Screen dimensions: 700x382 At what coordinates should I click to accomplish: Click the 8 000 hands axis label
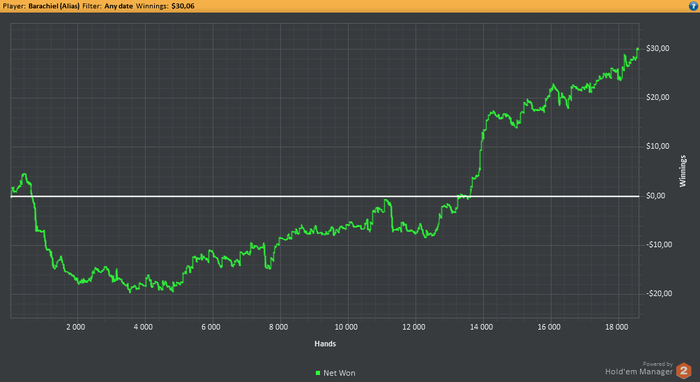pyautogui.click(x=278, y=327)
